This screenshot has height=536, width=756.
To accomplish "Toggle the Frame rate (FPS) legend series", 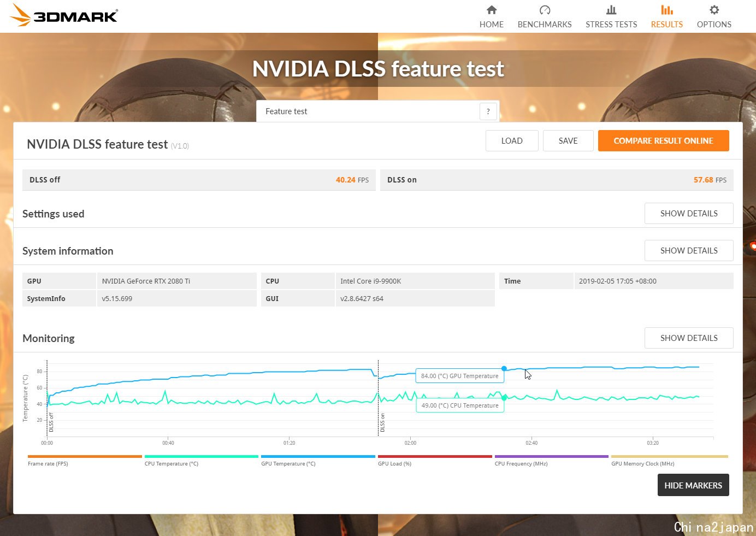I will [x=85, y=460].
